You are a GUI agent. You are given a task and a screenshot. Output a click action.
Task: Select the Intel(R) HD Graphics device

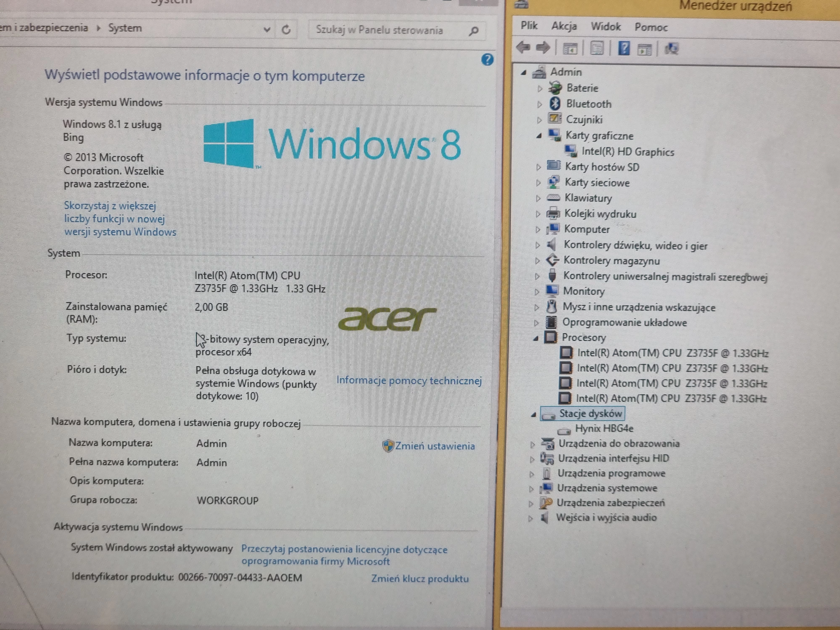pos(627,152)
